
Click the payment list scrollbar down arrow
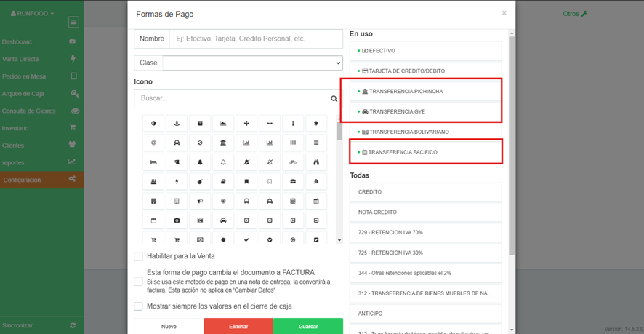511,330
